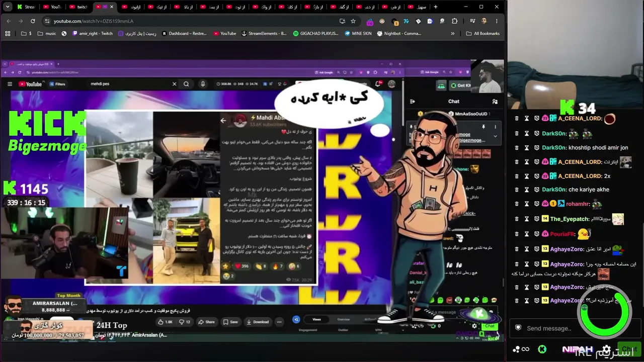Screen dimensions: 644x362
Task: Timeout rohamhr from chat
Action: tap(527, 204)
